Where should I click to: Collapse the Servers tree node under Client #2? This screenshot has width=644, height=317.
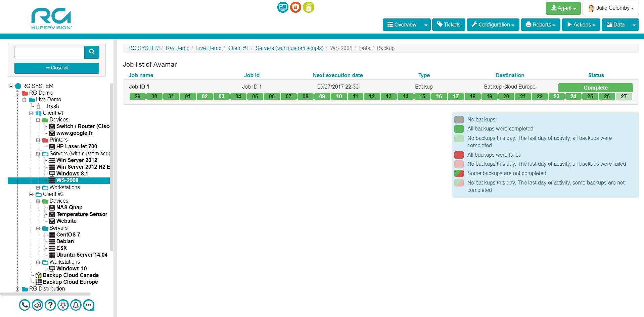(x=38, y=228)
